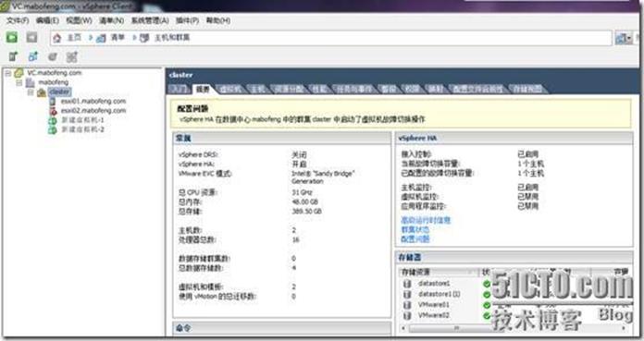Click the datastore1 disk icon

(407, 284)
